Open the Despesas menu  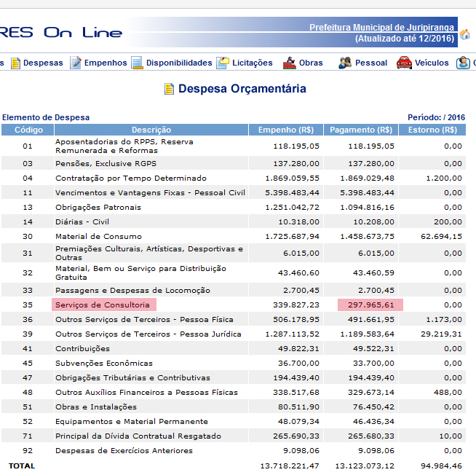43,63
